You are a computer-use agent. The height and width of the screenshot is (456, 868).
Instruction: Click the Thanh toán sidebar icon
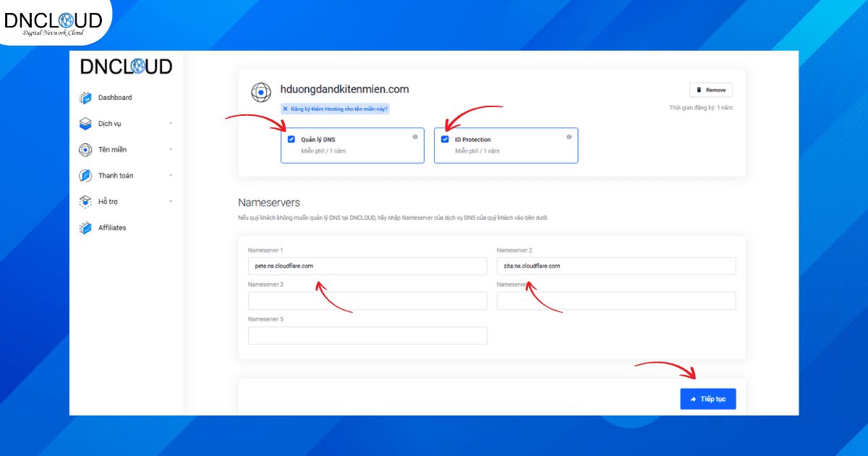pyautogui.click(x=85, y=176)
